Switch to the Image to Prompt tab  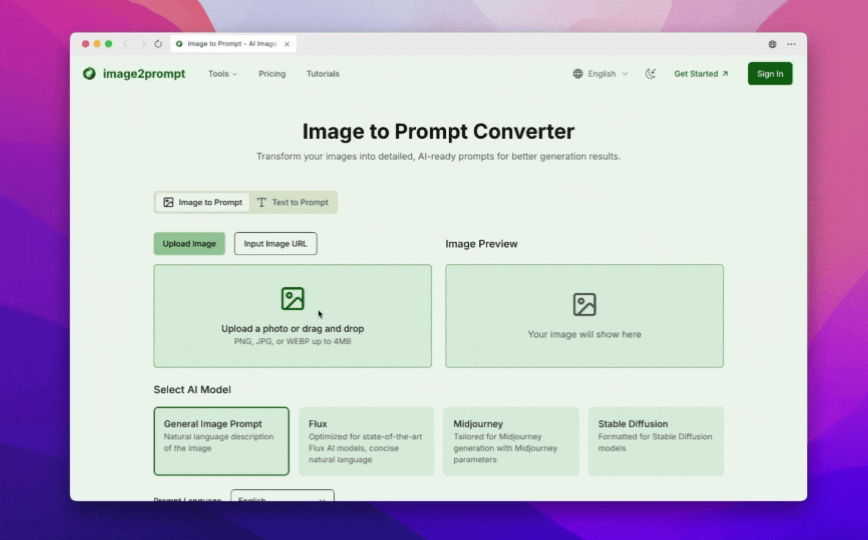(x=203, y=202)
